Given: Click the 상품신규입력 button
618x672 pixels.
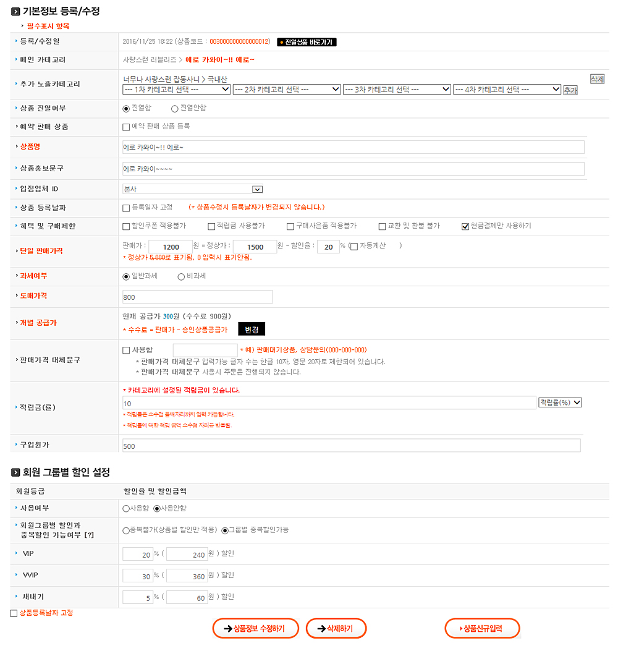Looking at the screenshot, I should tap(482, 629).
